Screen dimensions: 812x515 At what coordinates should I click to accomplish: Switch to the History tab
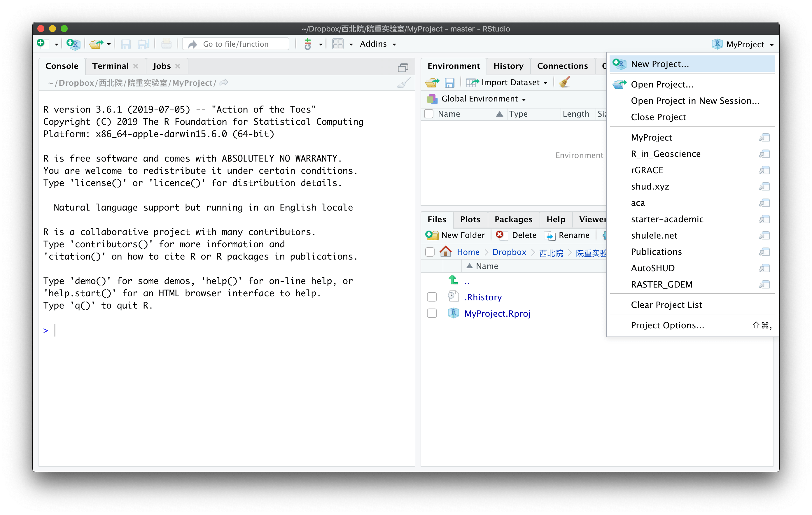pyautogui.click(x=508, y=66)
